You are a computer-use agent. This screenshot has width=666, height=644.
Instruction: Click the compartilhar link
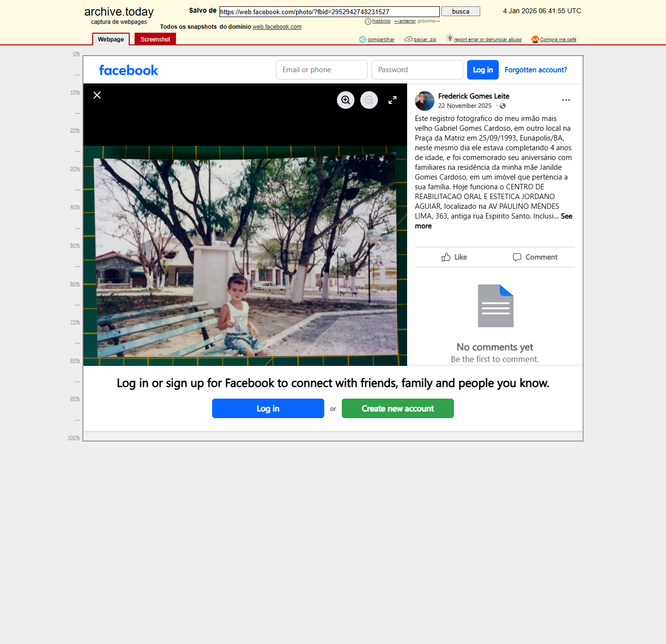click(x=381, y=40)
